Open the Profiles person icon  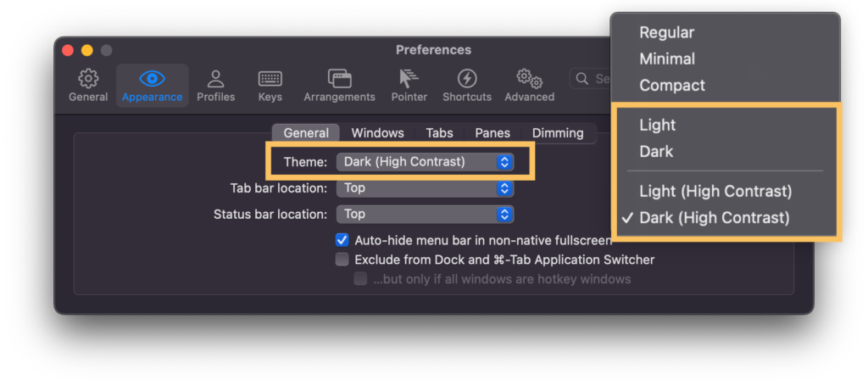pyautogui.click(x=215, y=79)
